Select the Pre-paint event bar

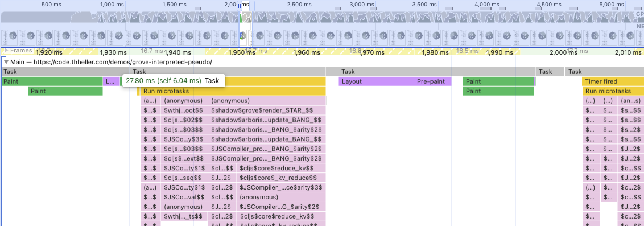click(x=432, y=81)
